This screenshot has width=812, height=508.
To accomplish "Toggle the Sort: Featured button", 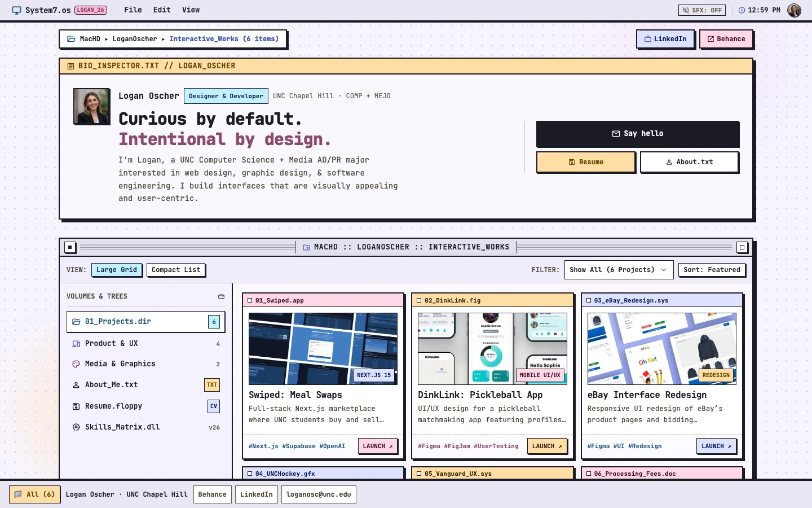I will coord(712,270).
